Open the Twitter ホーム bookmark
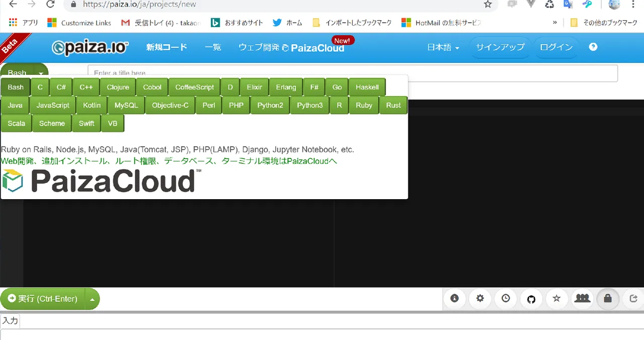 click(288, 23)
